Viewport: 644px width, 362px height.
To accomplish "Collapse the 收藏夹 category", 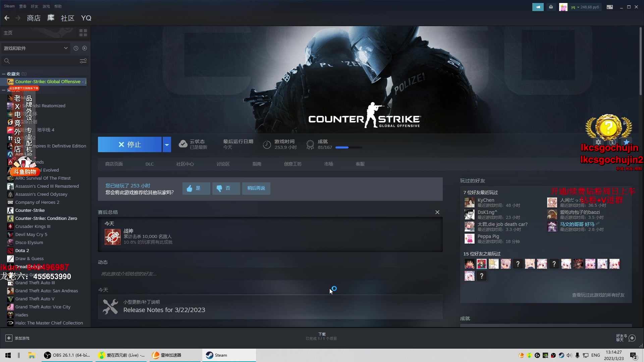I will 4,74.
